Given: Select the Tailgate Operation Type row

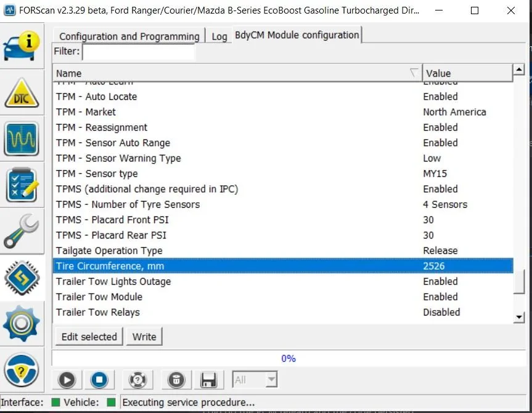Looking at the screenshot, I should [x=283, y=250].
